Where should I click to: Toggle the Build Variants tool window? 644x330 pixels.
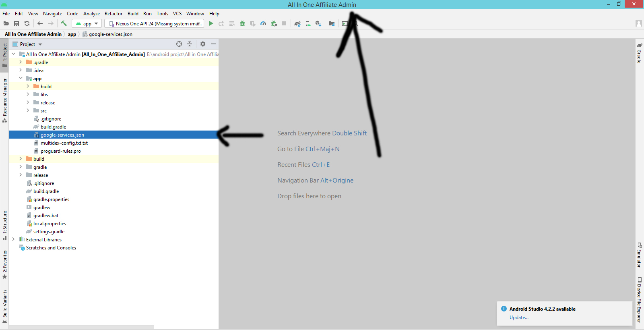tap(4, 307)
